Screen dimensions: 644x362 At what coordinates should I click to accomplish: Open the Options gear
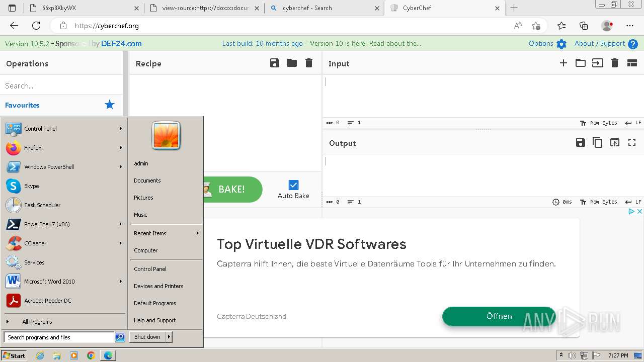pos(561,44)
